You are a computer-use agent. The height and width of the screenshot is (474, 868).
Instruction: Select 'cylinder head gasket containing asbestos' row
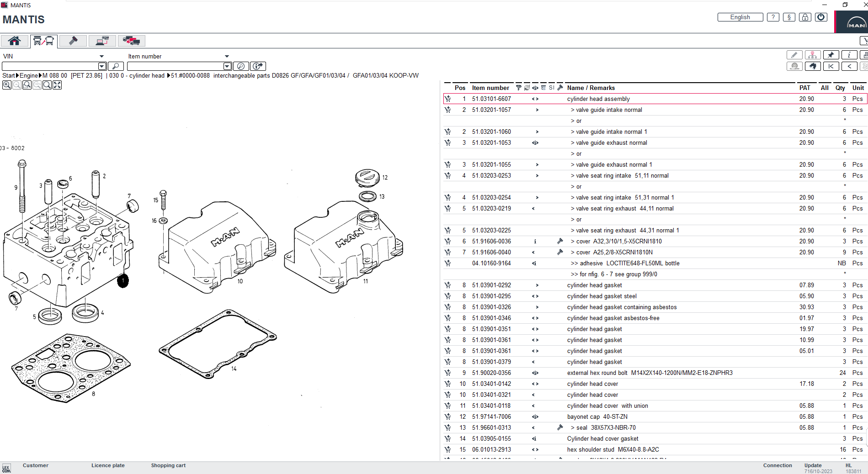pos(655,307)
